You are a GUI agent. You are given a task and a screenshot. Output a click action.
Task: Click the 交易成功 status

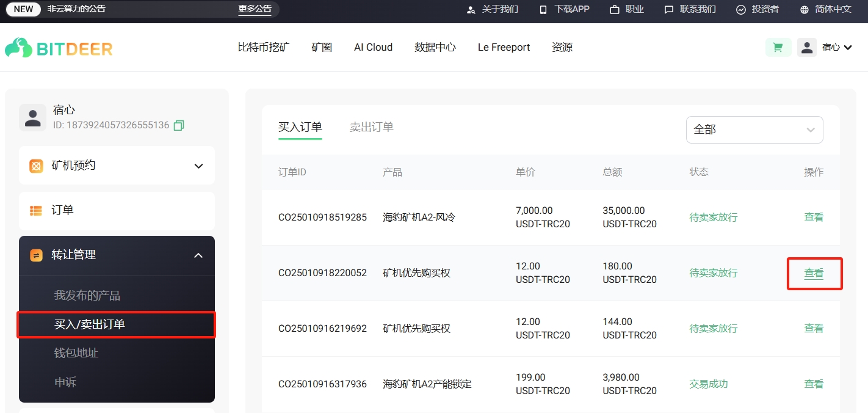pyautogui.click(x=709, y=384)
